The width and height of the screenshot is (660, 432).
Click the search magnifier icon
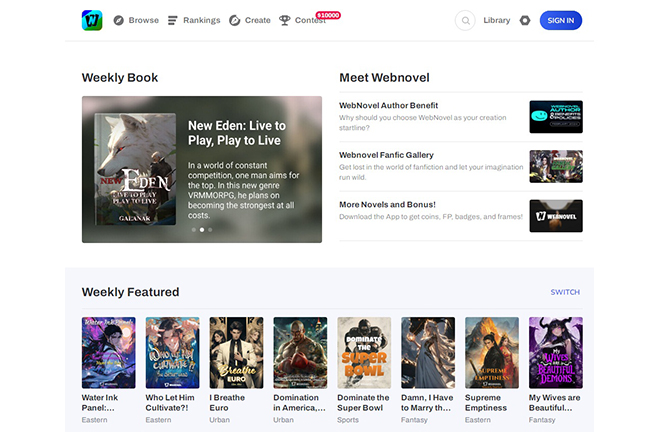[x=465, y=20]
